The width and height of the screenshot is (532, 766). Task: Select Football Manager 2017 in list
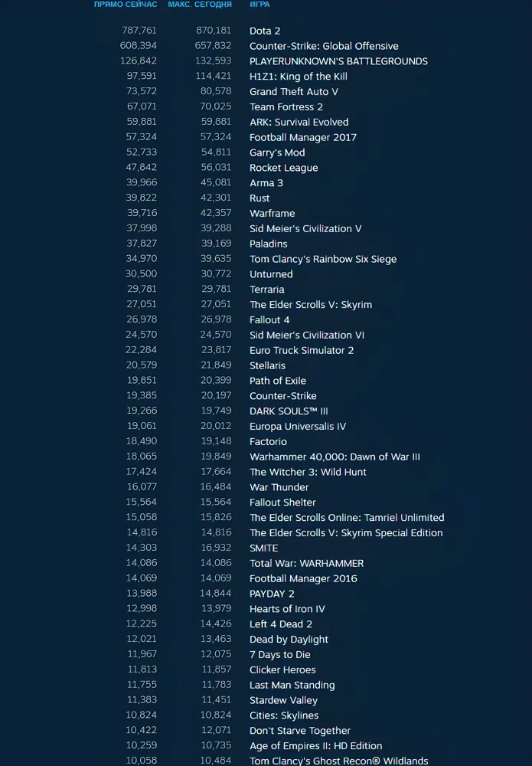pos(302,137)
